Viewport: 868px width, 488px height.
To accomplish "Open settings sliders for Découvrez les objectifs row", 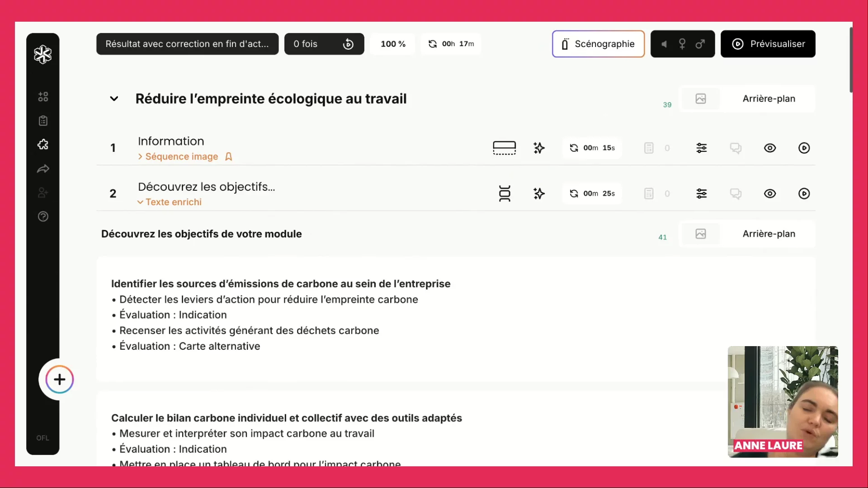I will tap(701, 194).
